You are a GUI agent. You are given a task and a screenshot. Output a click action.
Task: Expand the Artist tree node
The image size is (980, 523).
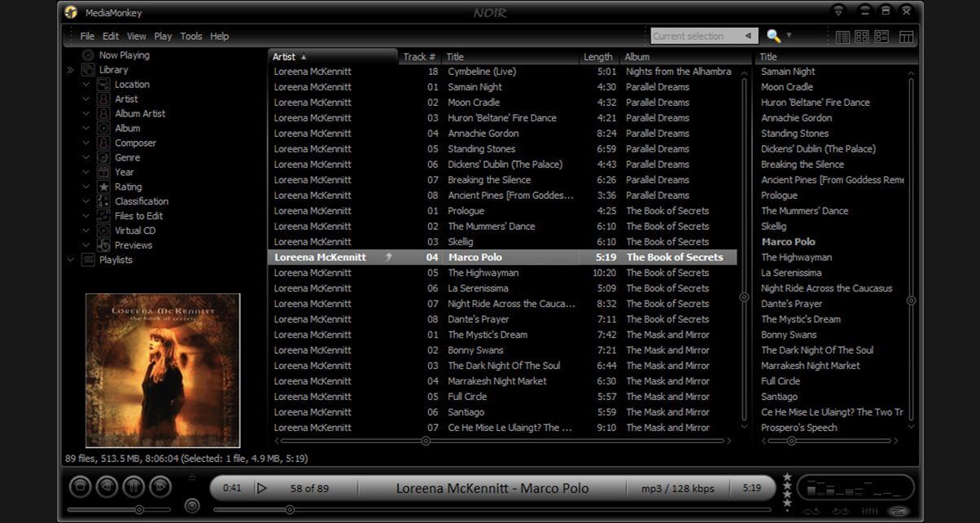coord(85,99)
